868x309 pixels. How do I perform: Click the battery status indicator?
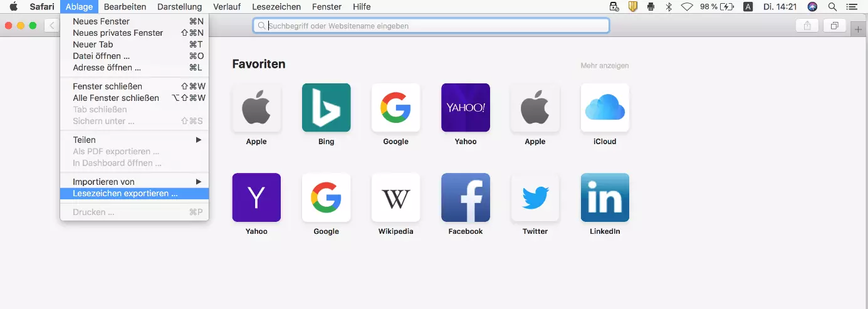click(717, 7)
